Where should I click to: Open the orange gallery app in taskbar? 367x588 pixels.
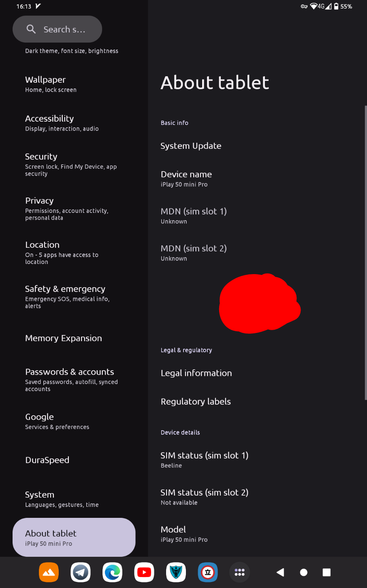coord(49,572)
